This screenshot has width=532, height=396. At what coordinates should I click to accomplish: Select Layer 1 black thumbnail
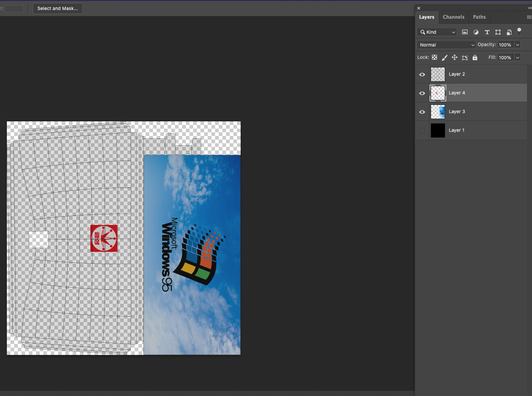[437, 130]
